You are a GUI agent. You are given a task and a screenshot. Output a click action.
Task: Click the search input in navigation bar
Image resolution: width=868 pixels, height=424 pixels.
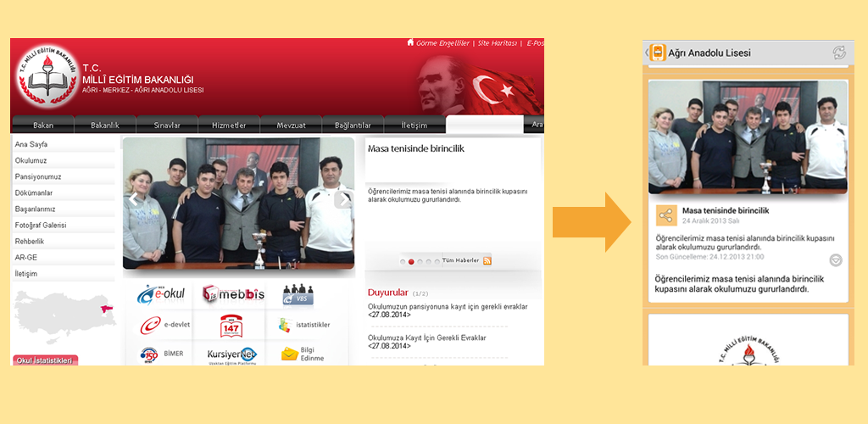pos(484,124)
